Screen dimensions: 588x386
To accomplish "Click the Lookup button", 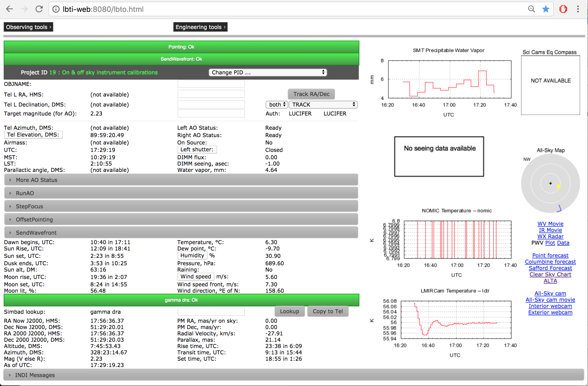I will tap(290, 311).
